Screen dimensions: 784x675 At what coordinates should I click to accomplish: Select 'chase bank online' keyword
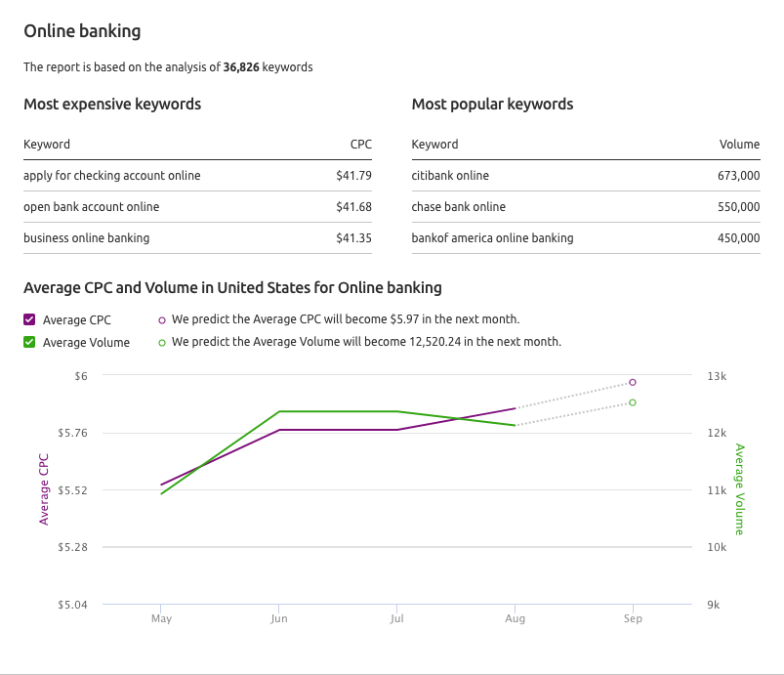(x=459, y=207)
